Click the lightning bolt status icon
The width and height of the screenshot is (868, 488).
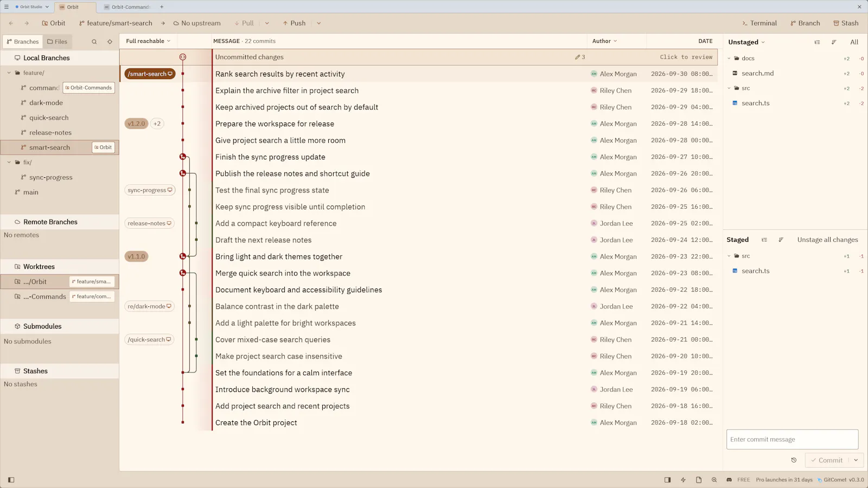tap(683, 480)
